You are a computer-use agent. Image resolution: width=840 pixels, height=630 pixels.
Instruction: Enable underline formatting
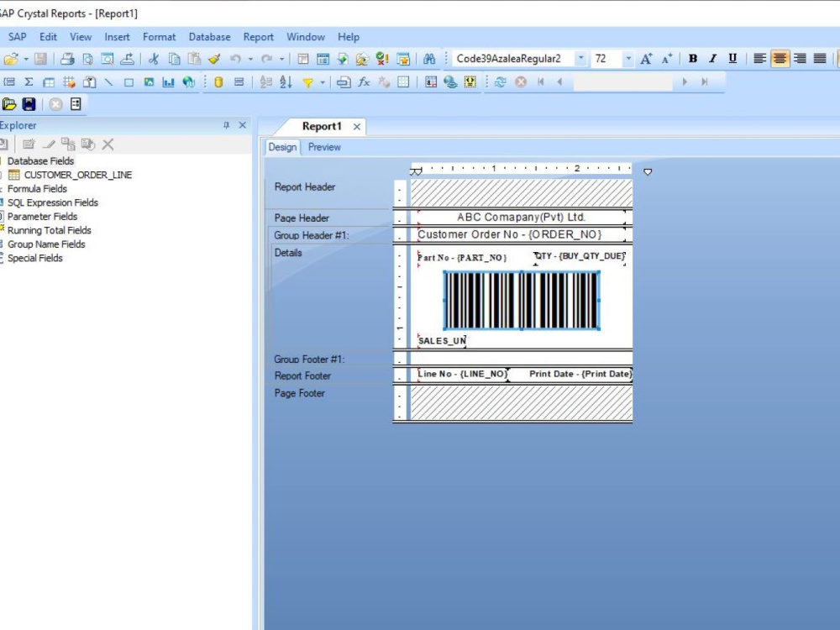pos(732,59)
